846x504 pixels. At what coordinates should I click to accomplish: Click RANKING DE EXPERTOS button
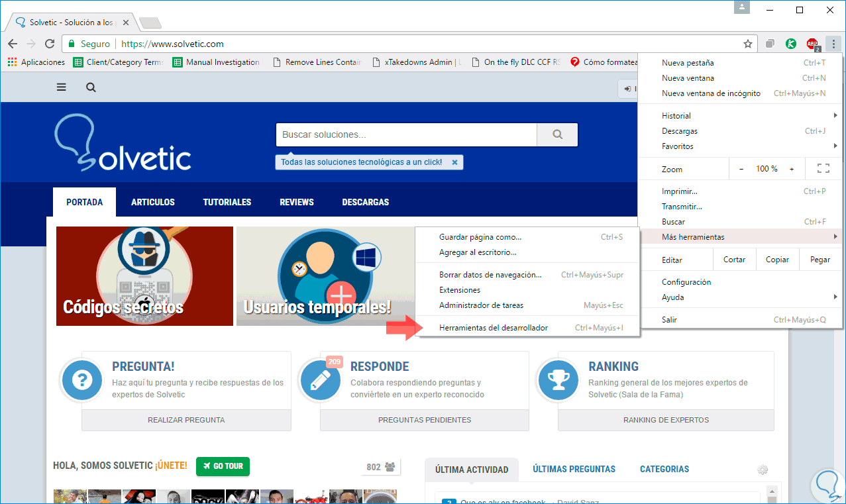[x=666, y=420]
